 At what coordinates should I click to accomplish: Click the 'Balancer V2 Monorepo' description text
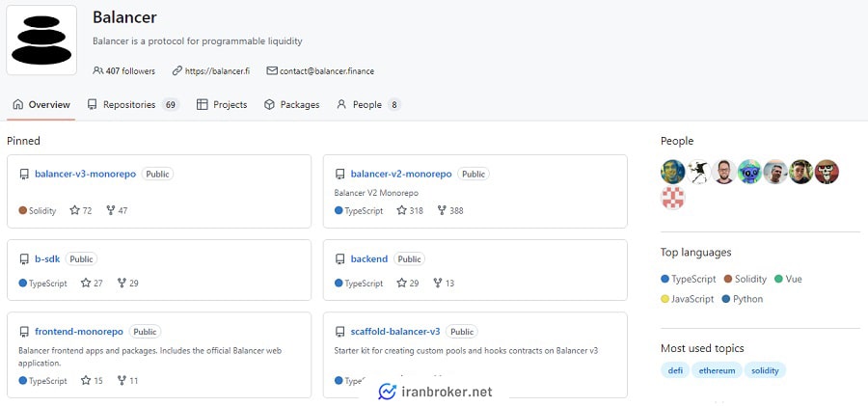[x=376, y=193]
